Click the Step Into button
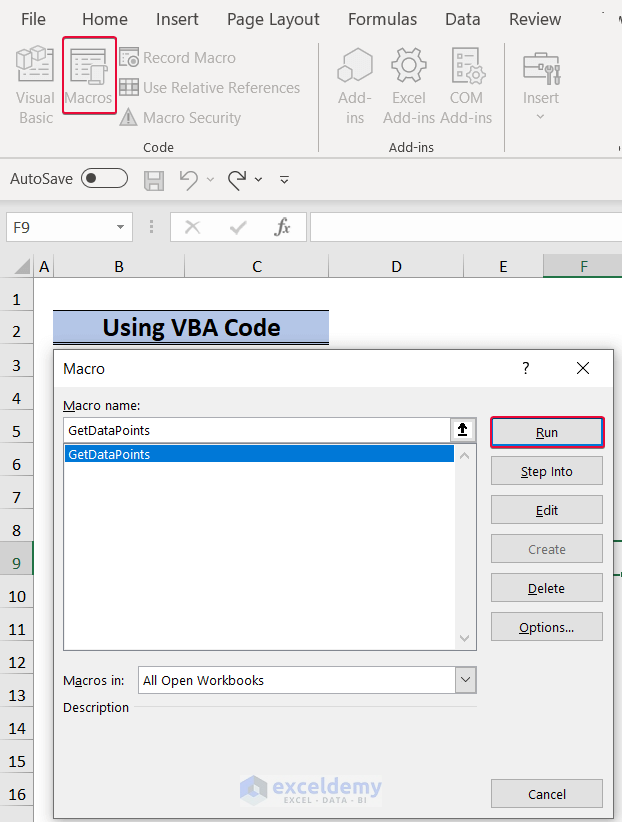Image resolution: width=622 pixels, height=822 pixels. pyautogui.click(x=547, y=471)
